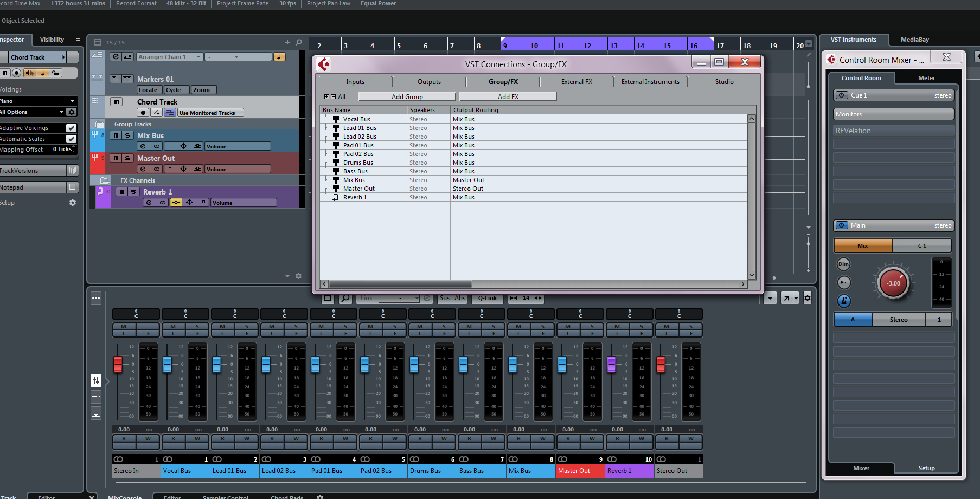
Task: Click the Inspector panel options menu icon
Action: (x=78, y=40)
